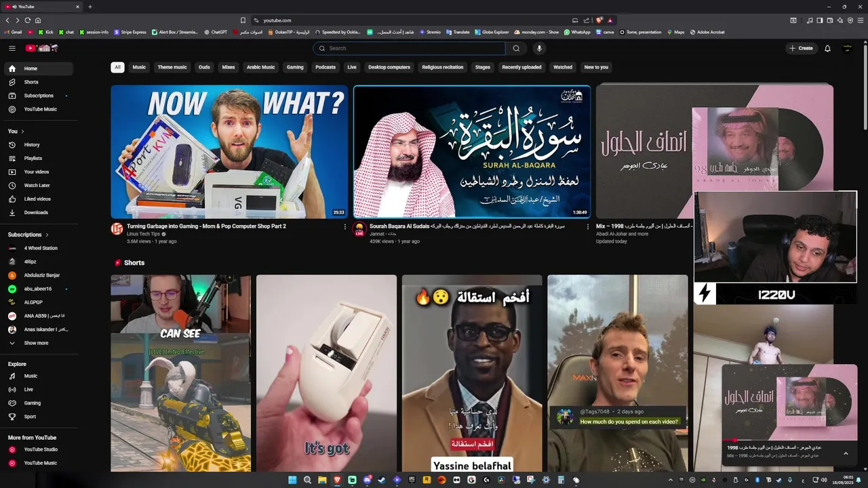868x488 pixels.
Task: Select the Mixes filter chip
Action: pos(229,67)
